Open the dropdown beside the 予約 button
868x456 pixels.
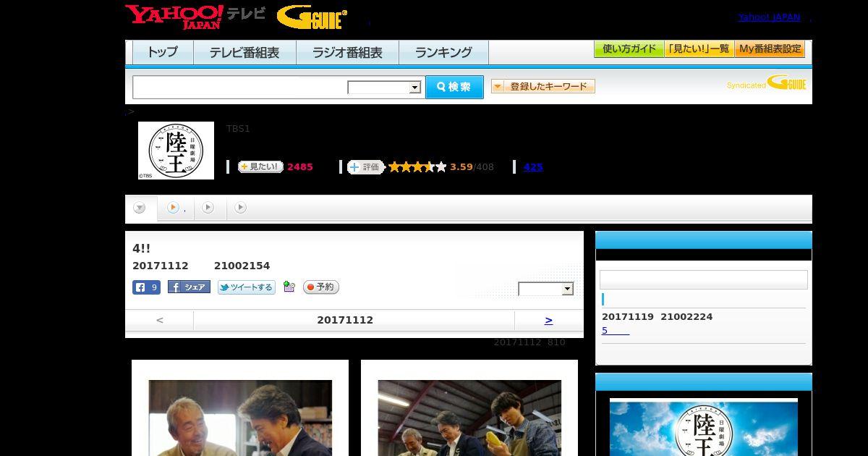tap(546, 289)
